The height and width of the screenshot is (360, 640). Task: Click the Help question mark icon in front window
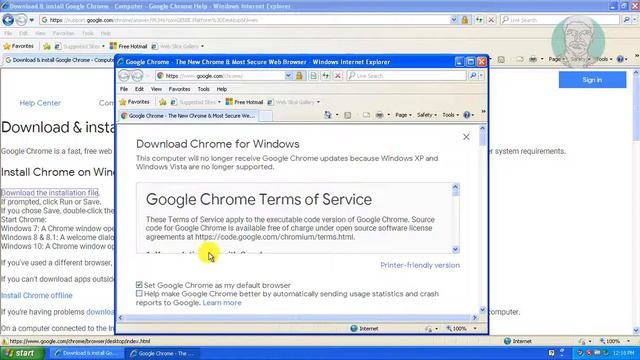[x=467, y=115]
